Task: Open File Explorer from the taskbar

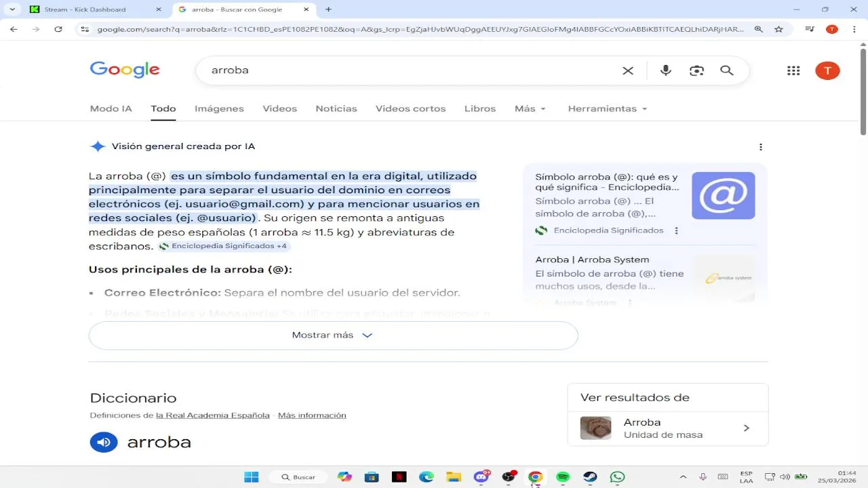Action: (x=454, y=477)
